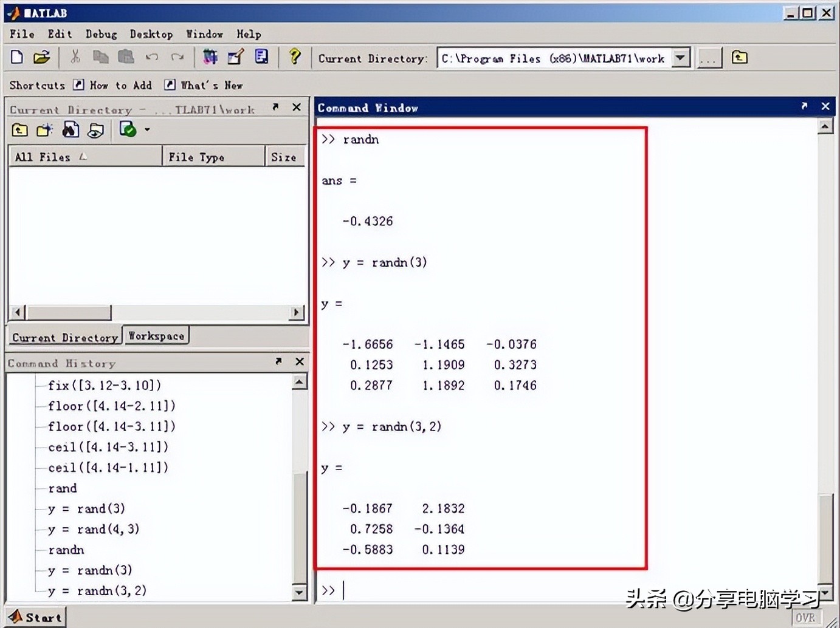Select y = rand(3) in Command History
This screenshot has height=628, width=840.
coord(86,509)
